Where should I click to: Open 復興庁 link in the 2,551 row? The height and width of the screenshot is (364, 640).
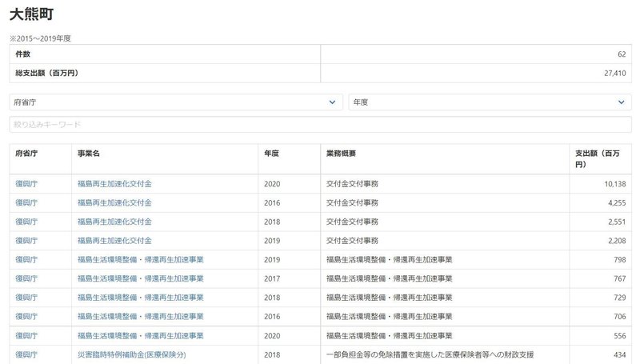[x=26, y=222]
